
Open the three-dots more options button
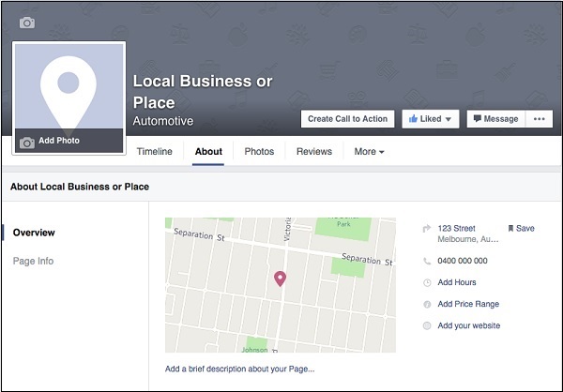coord(539,119)
